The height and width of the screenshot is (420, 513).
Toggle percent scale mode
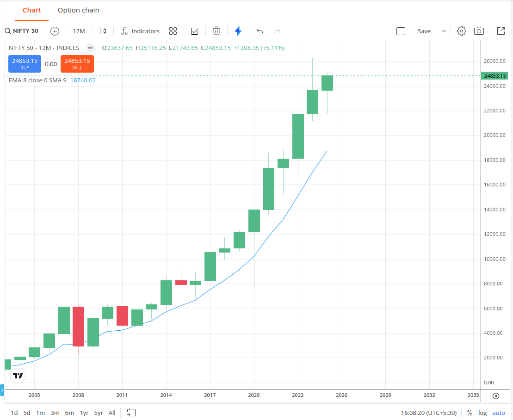point(469,413)
